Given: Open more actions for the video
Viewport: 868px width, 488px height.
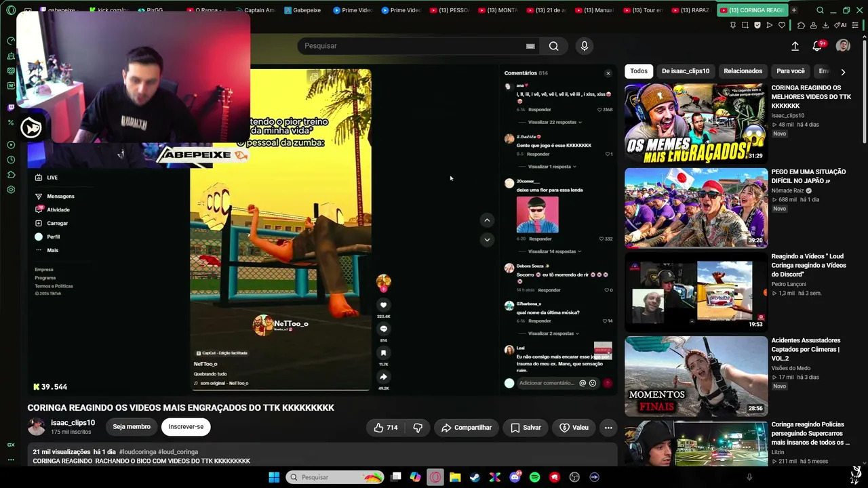Looking at the screenshot, I should [608, 428].
